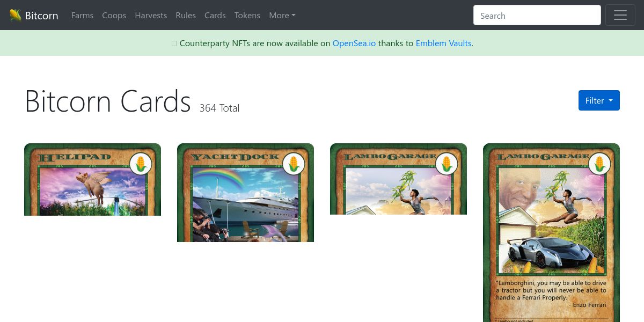Viewport: 644px width, 322px height.
Task: Open the More dropdown menu
Action: pyautogui.click(x=282, y=16)
